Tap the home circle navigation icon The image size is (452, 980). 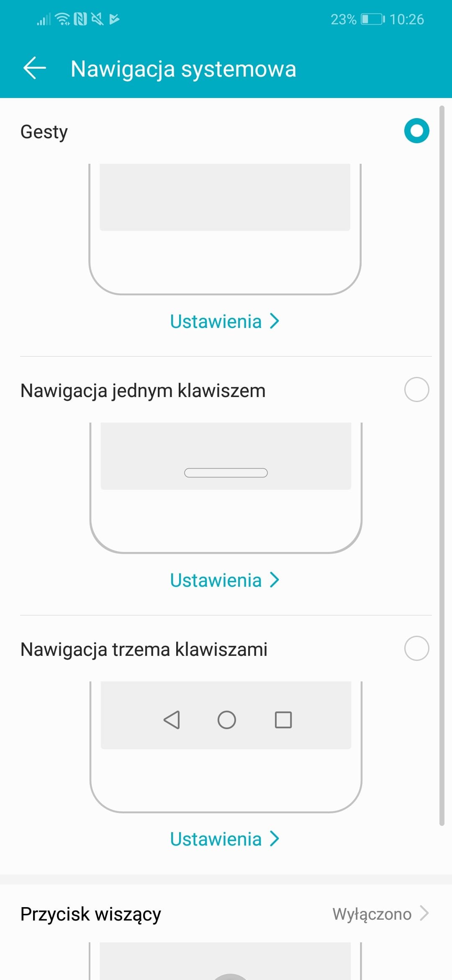coord(226,720)
